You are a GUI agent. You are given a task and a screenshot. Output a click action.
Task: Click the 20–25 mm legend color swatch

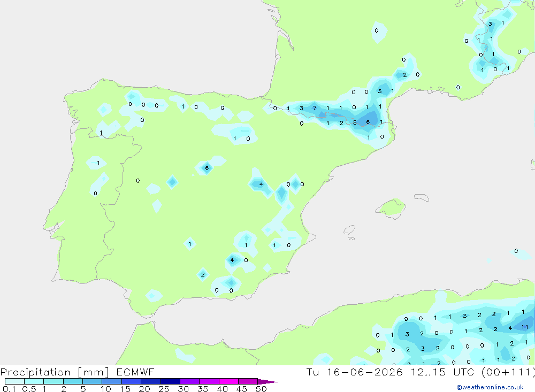point(151,381)
